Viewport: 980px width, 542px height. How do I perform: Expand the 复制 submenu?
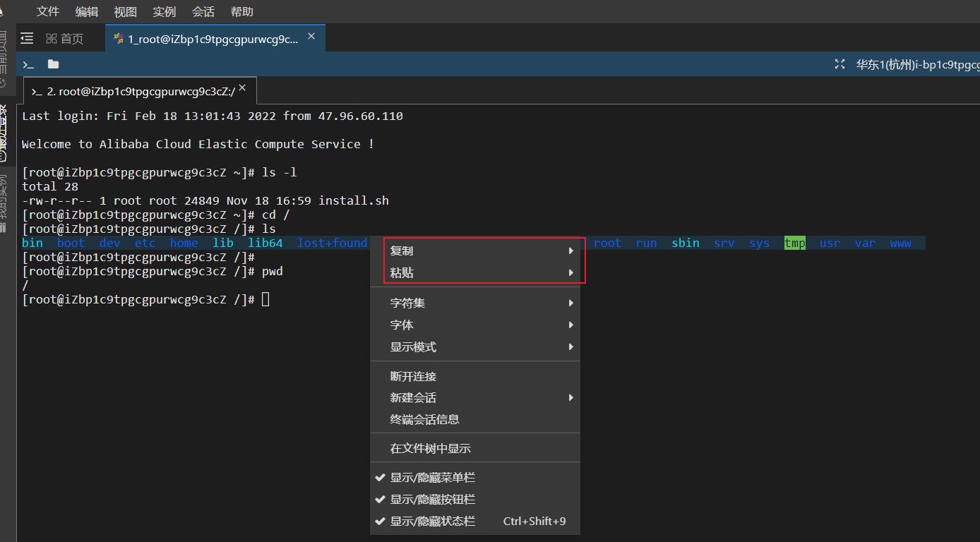click(x=475, y=251)
